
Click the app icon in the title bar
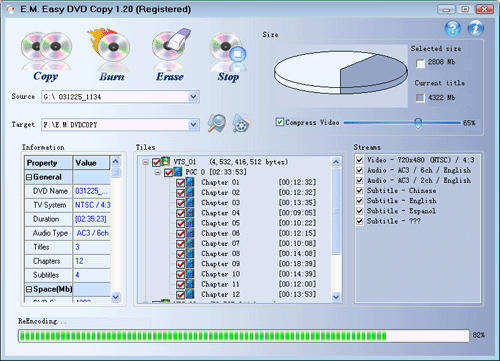pos(10,9)
